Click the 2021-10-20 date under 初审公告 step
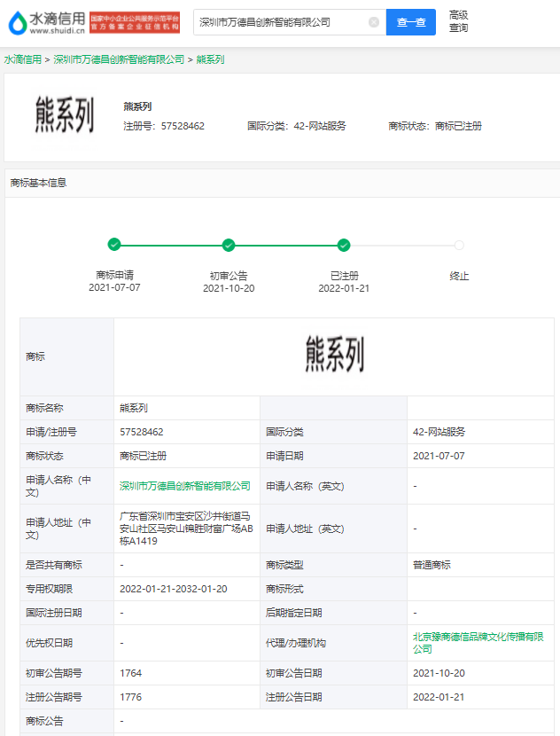The width and height of the screenshot is (560, 736). pyautogui.click(x=229, y=288)
